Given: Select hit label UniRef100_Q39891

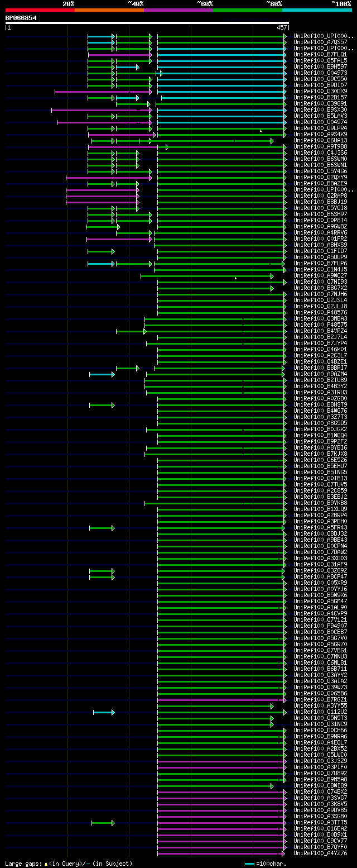Looking at the screenshot, I should pyautogui.click(x=320, y=103).
